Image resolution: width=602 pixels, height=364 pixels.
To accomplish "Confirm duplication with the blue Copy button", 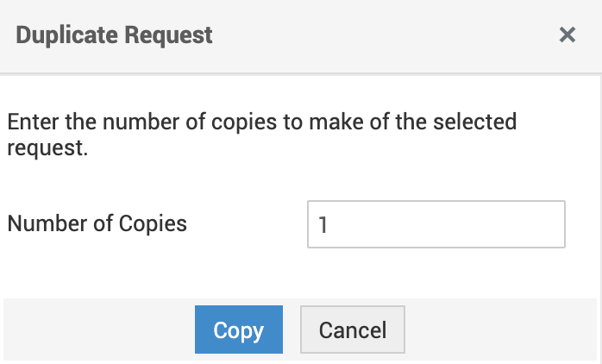I will pyautogui.click(x=238, y=329).
